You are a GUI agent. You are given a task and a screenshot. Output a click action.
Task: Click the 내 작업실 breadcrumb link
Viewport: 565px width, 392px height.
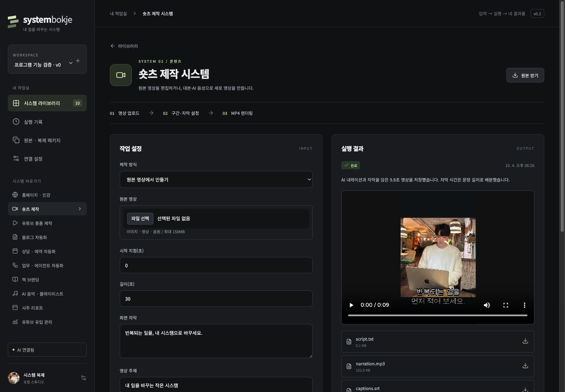coord(118,14)
